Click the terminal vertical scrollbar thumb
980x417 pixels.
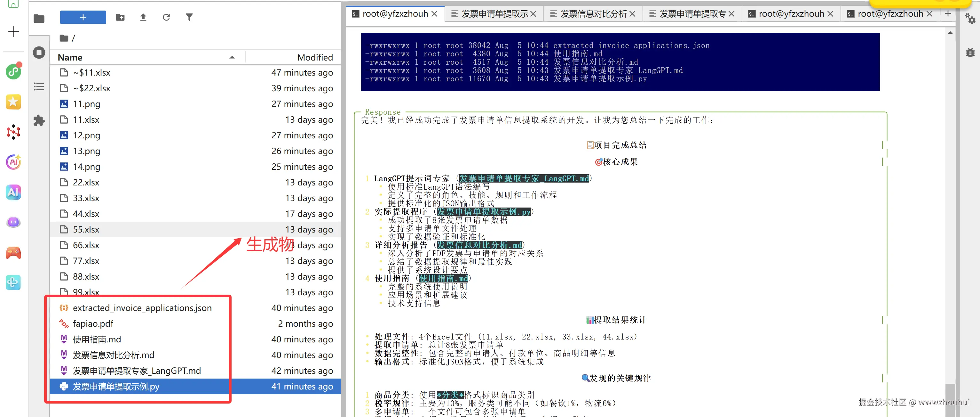coord(950,400)
